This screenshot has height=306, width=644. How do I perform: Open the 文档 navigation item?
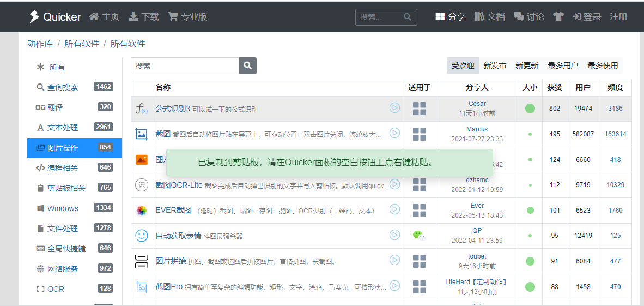tap(490, 16)
